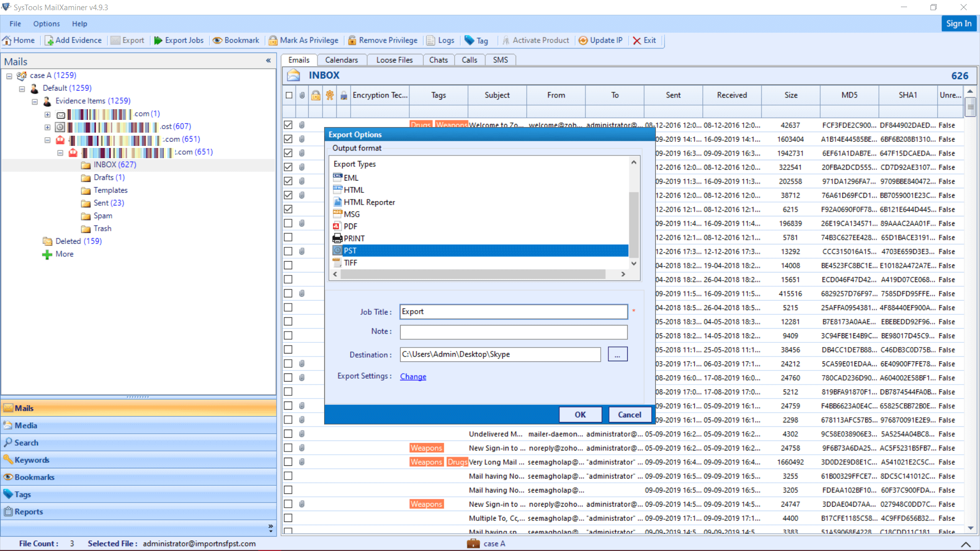
Task: Open the Reports panel in the sidebar
Action: pyautogui.click(x=28, y=512)
